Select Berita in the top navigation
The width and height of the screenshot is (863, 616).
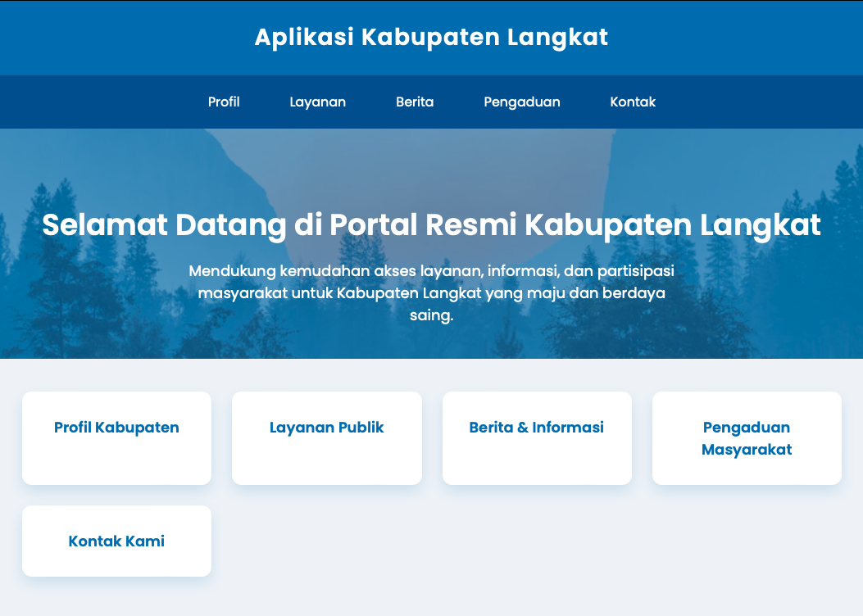click(415, 102)
